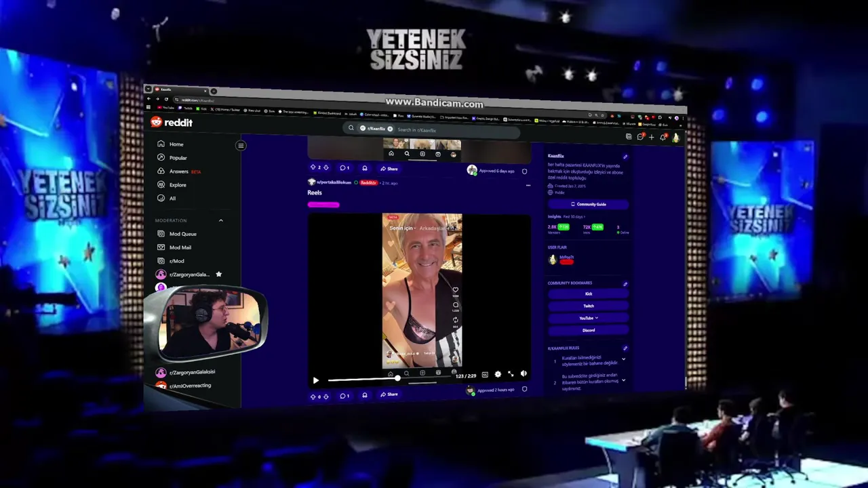The height and width of the screenshot is (488, 868).
Task: Play the Reels video
Action: pyautogui.click(x=315, y=380)
